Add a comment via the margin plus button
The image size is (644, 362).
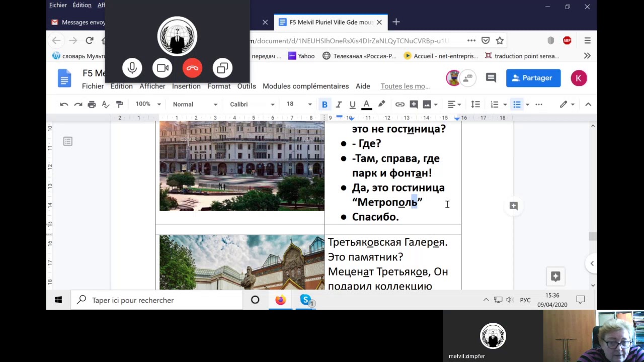(514, 206)
